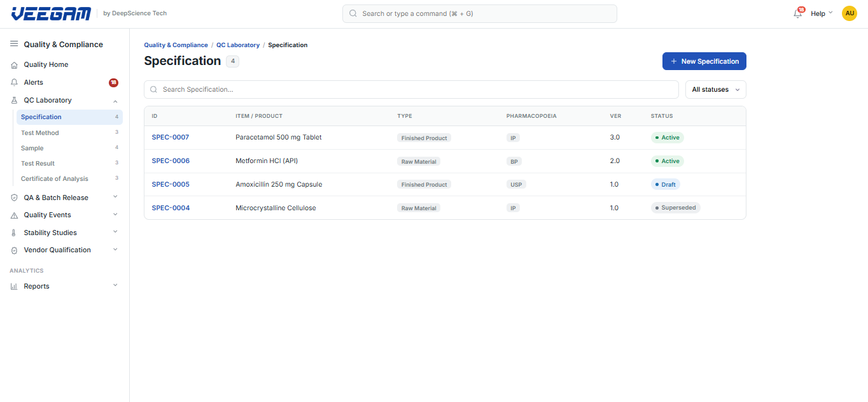The width and height of the screenshot is (868, 402).
Task: Click the Quality & Compliance sidebar heading
Action: (x=63, y=45)
